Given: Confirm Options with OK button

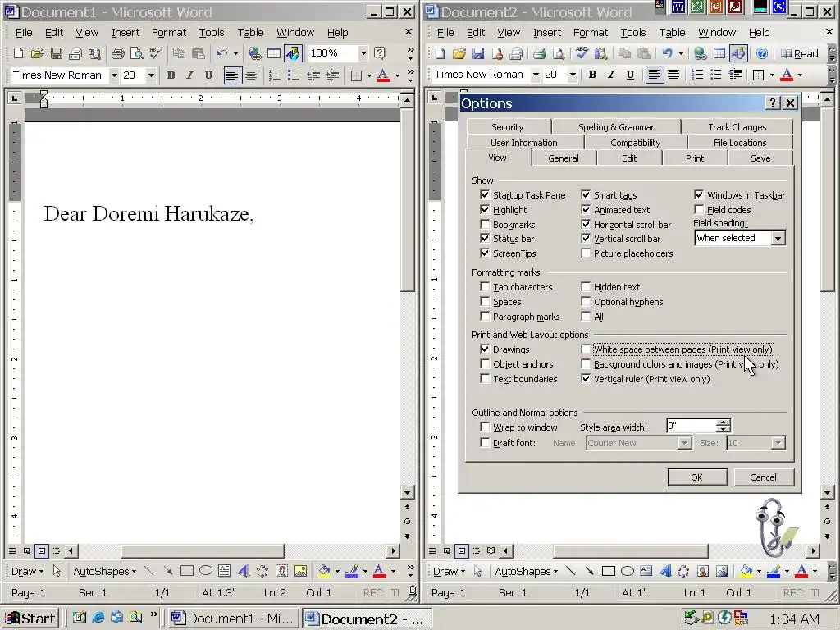Looking at the screenshot, I should pyautogui.click(x=697, y=477).
